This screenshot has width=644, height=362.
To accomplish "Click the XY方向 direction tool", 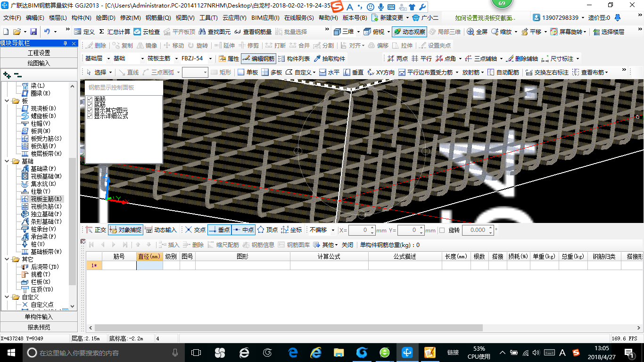I will click(x=380, y=72).
